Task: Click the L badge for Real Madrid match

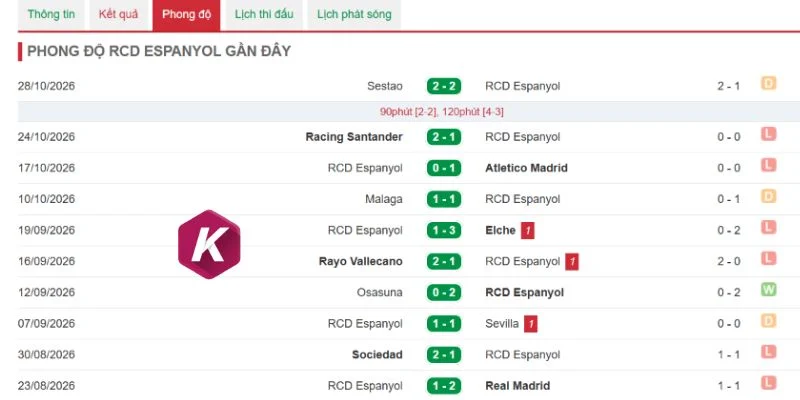Action: pos(768,383)
